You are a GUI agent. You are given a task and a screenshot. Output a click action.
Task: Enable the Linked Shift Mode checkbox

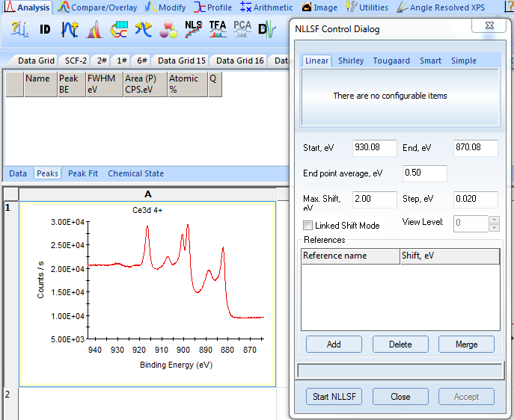tap(308, 226)
